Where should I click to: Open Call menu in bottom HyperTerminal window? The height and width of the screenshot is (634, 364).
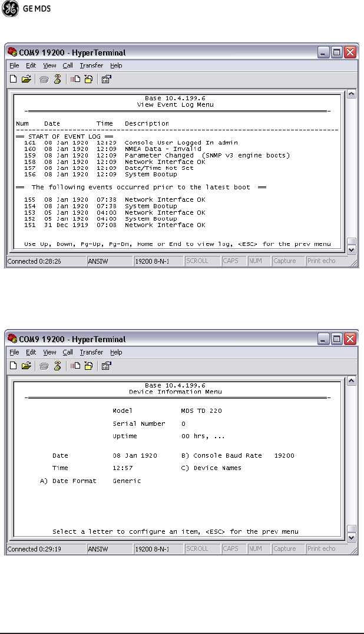[68, 352]
